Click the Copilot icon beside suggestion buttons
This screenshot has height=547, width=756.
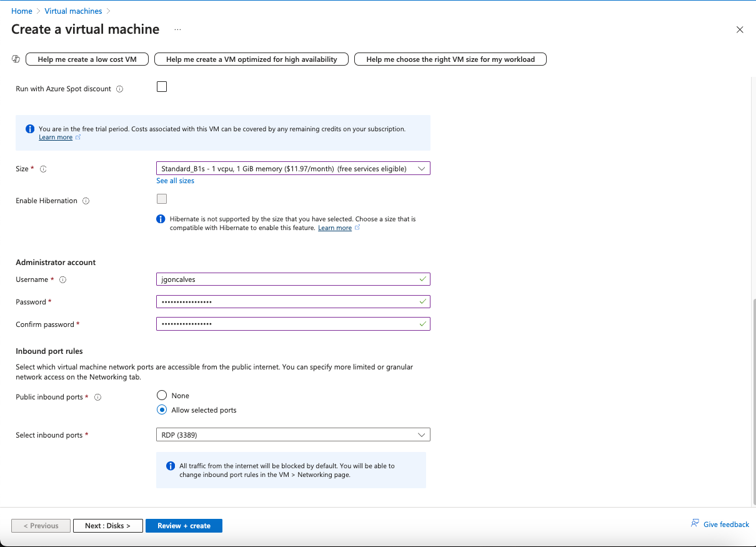(x=16, y=59)
